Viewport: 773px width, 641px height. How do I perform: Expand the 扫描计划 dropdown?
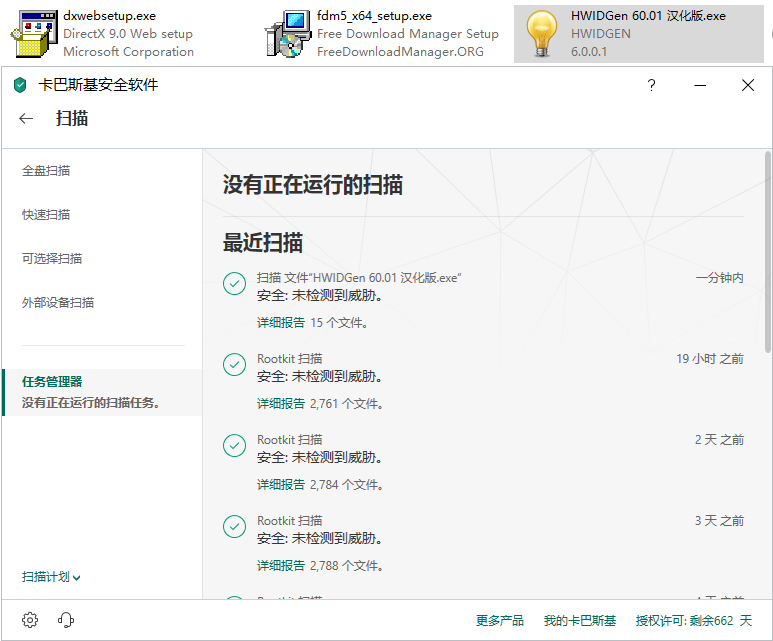(51, 577)
